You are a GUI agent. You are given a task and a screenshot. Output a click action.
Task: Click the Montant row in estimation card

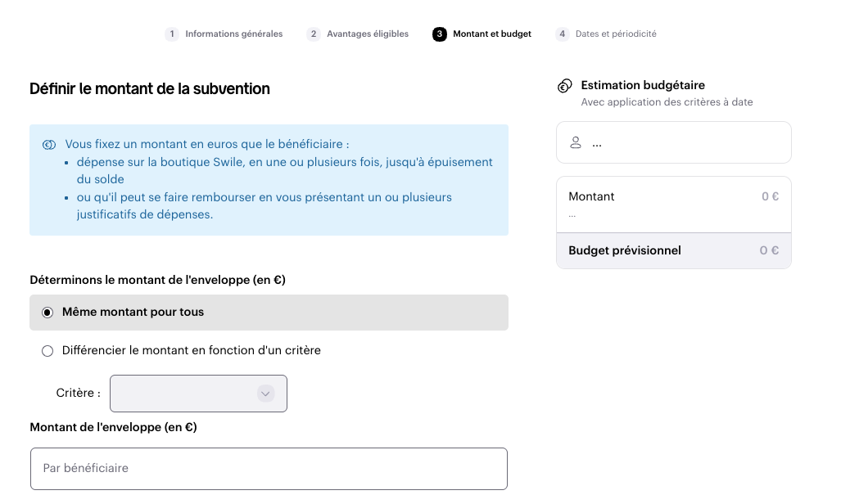[674, 205]
